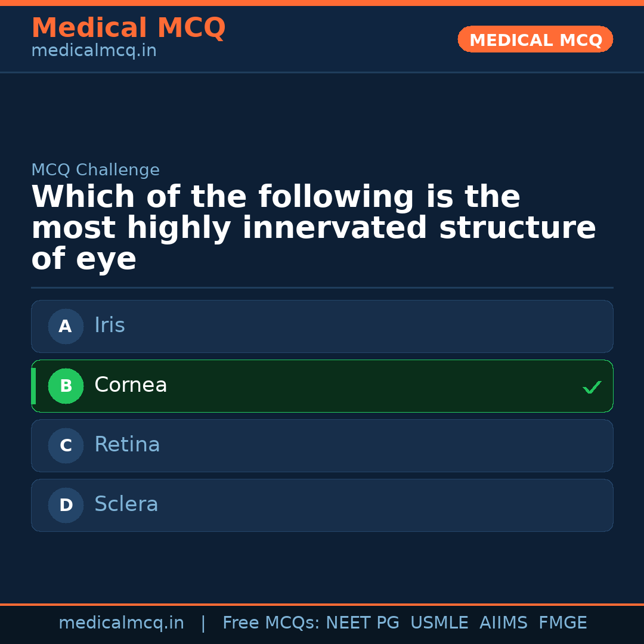This screenshot has width=644, height=644.
Task: Open the medicalmcq.in footer link
Action: pyautogui.click(x=122, y=622)
